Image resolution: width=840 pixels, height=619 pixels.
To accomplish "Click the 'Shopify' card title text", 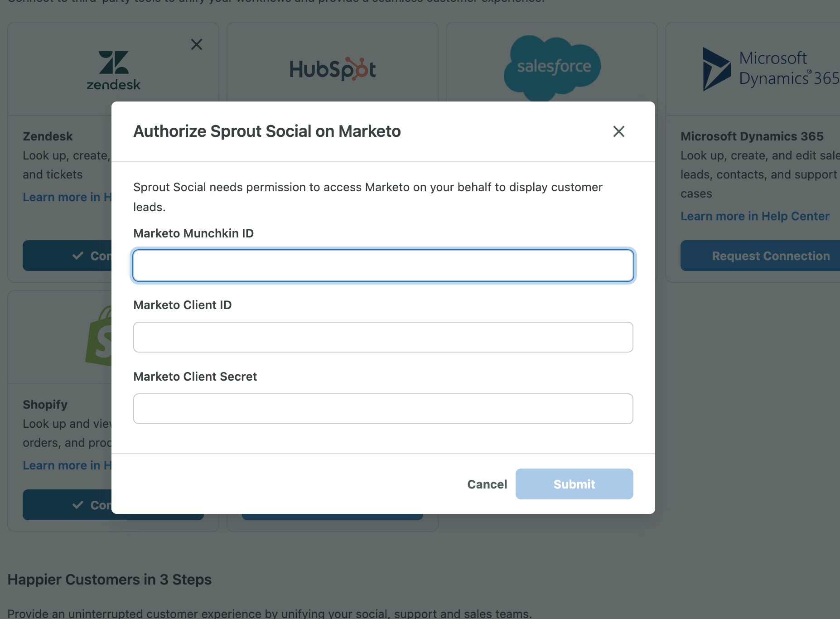I will pyautogui.click(x=45, y=405).
